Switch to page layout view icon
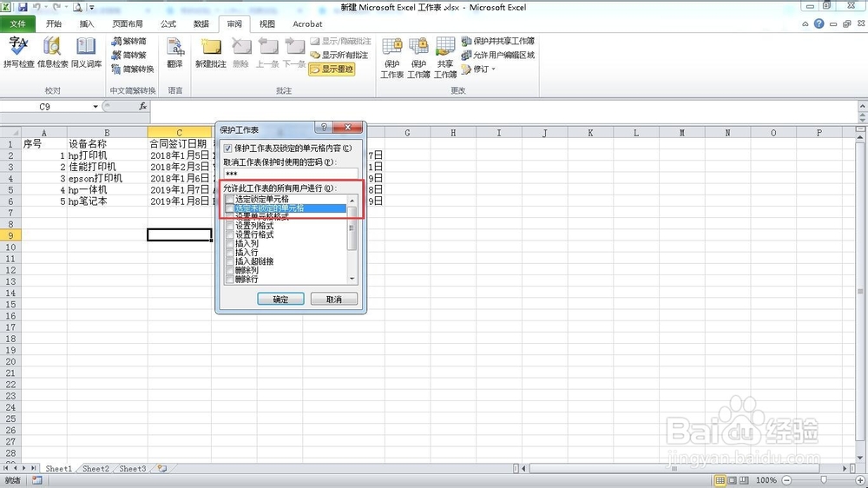Viewport: 868px width, 488px height. point(732,480)
